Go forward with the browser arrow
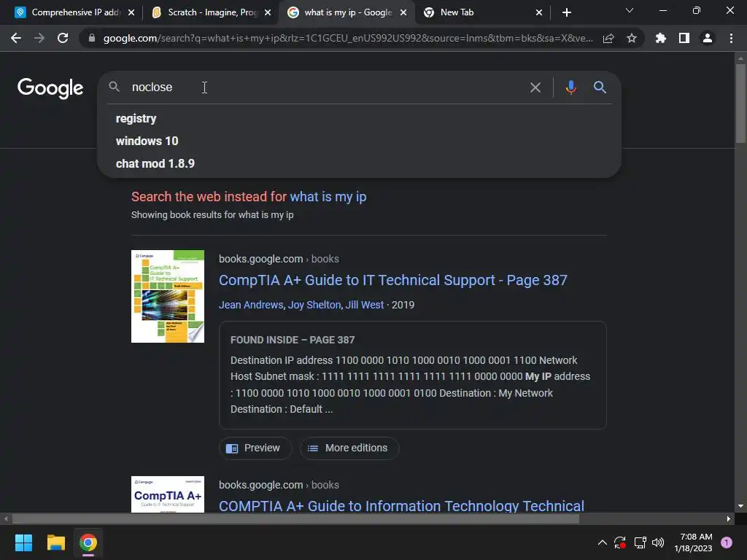Image resolution: width=747 pixels, height=560 pixels. (x=39, y=38)
